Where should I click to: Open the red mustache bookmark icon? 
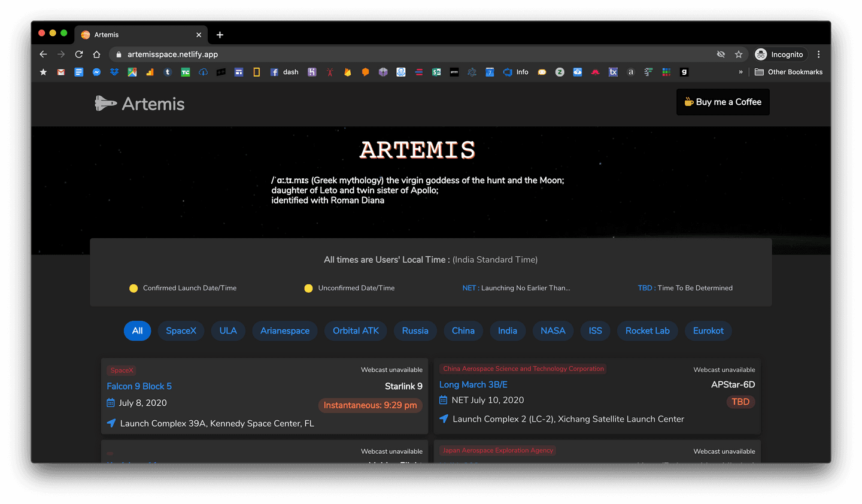pos(595,72)
